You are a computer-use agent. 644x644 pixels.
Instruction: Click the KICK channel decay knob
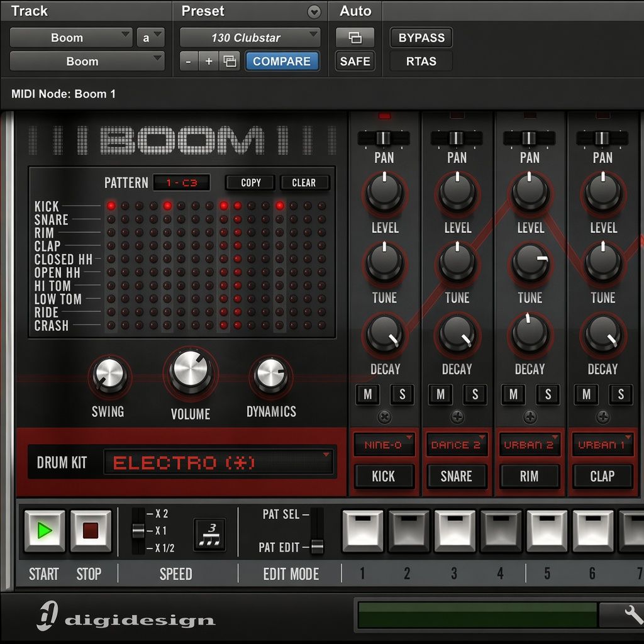(x=384, y=333)
